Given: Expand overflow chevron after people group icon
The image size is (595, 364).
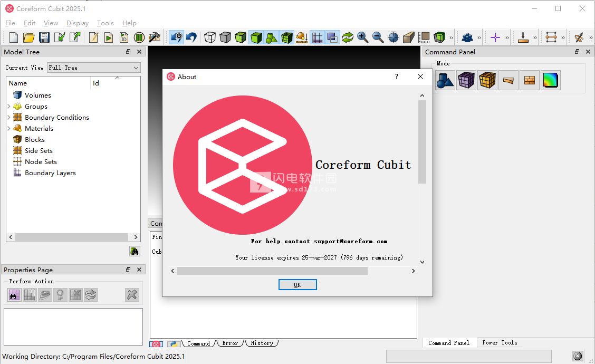Looking at the screenshot, I should 479,37.
